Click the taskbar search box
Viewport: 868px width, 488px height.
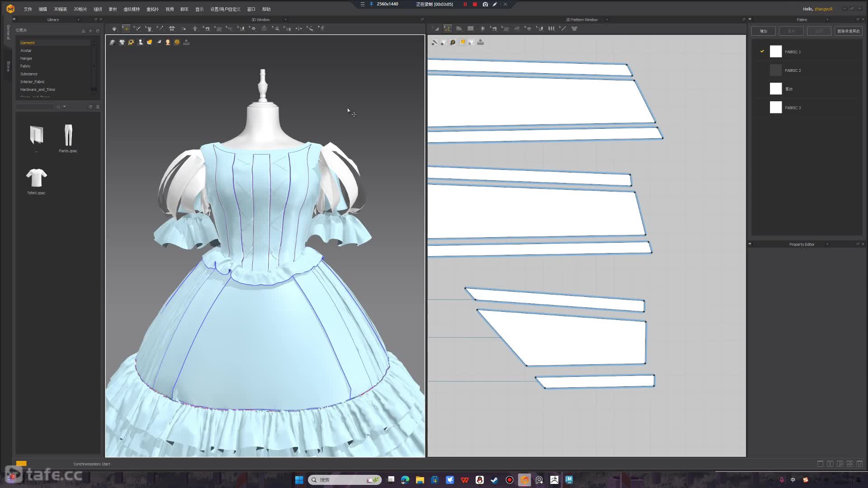point(344,480)
